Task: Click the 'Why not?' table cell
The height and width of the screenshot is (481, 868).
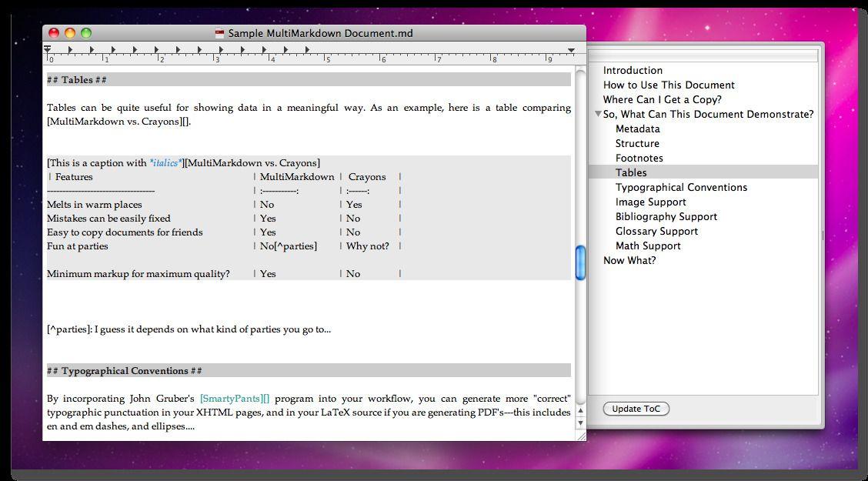Action: tap(368, 246)
